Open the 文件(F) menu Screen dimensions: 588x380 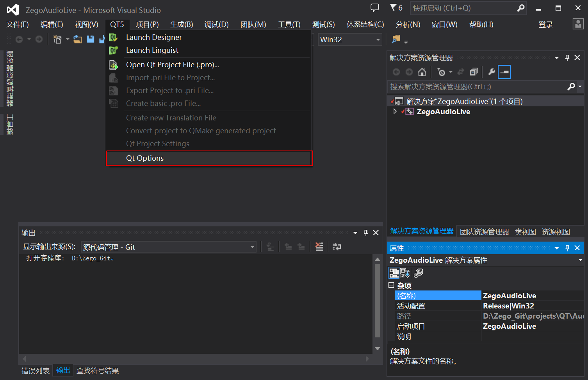pyautogui.click(x=18, y=24)
